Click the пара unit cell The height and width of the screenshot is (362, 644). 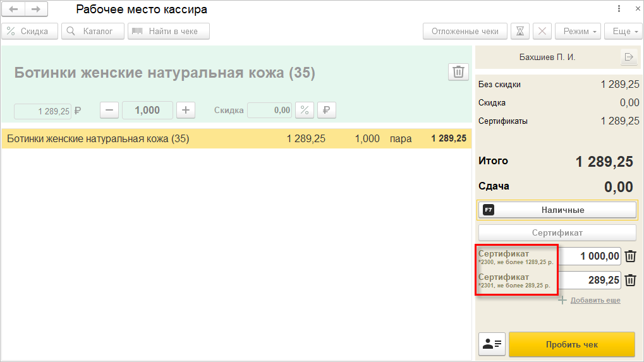pos(401,139)
